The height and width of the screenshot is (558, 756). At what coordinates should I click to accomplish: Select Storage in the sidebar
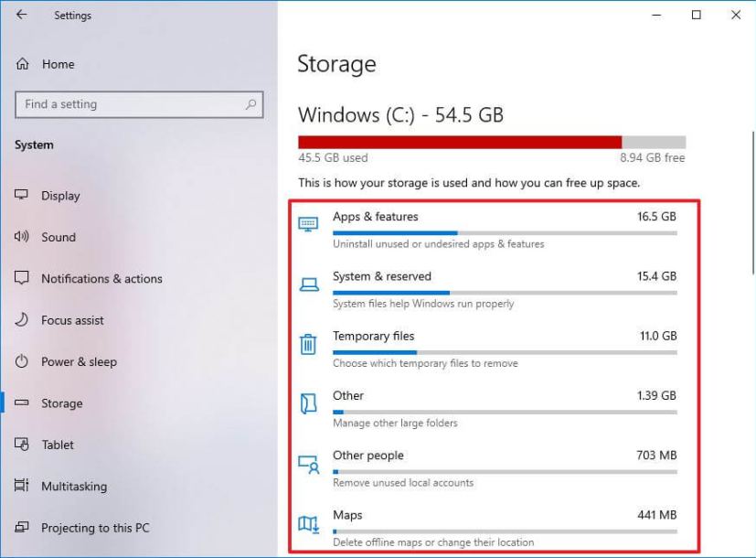[x=60, y=402]
